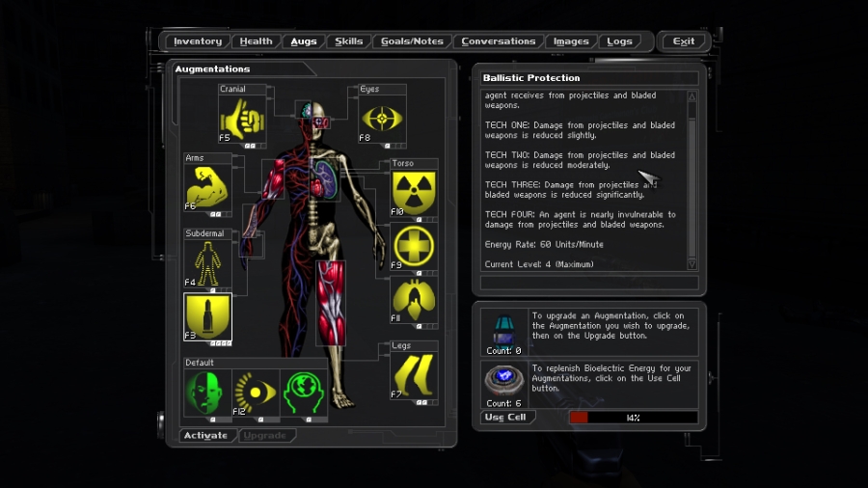Click the greyed-out Upgrade button
The height and width of the screenshot is (488, 868).
point(265,435)
